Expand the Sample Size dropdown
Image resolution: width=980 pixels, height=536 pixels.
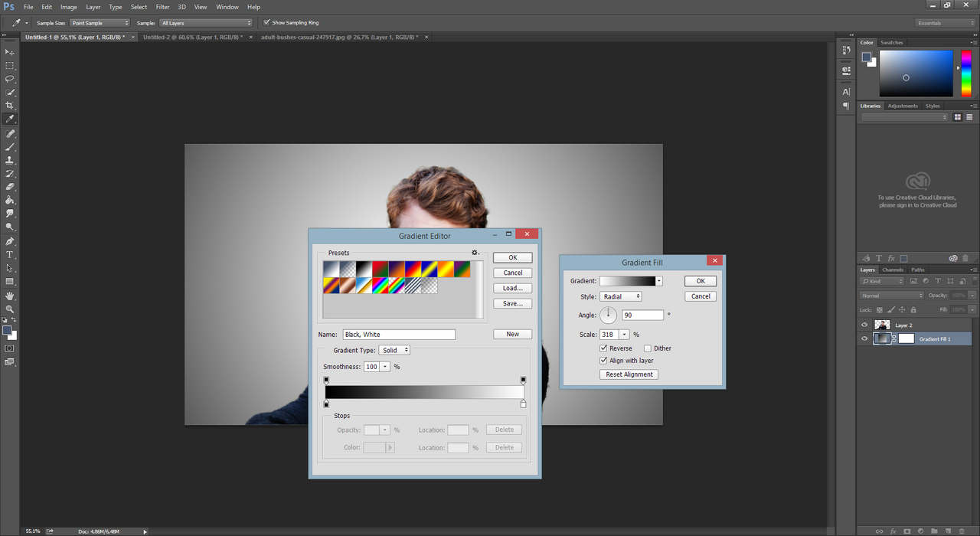click(x=100, y=23)
